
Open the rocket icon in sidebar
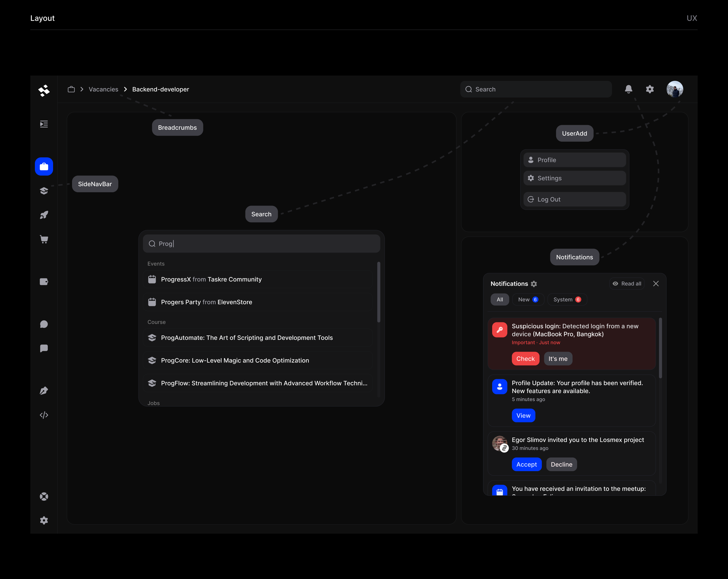(44, 215)
